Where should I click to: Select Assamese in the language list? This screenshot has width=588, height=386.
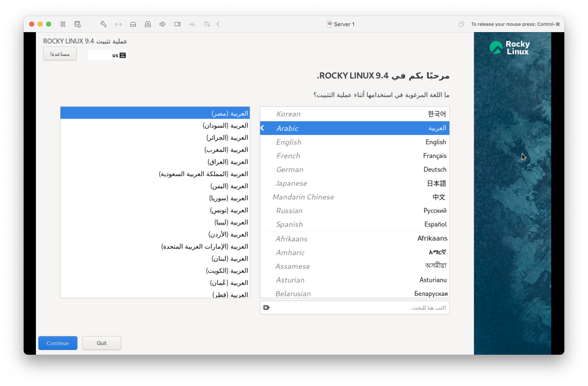tap(355, 266)
